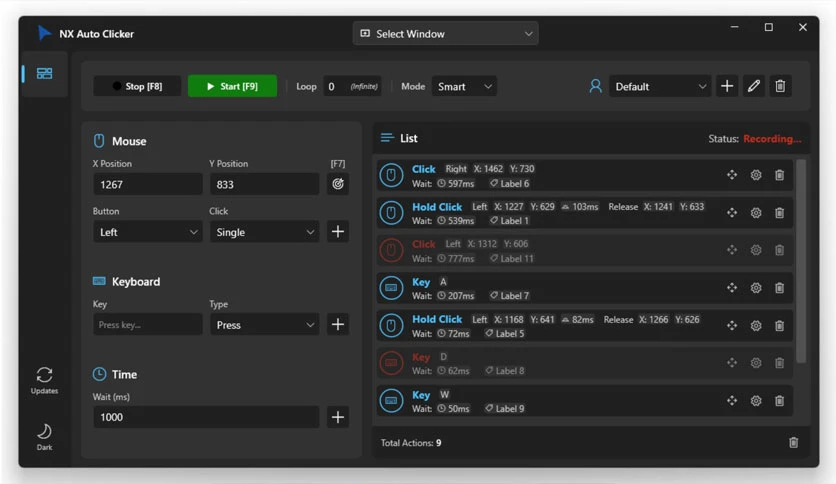Toggle mouse icon of Label 5 Hold Click
The image size is (836, 484).
(x=391, y=326)
